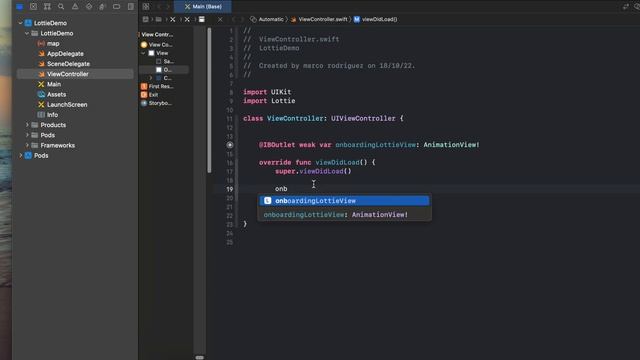Screen dimensions: 640x360
Task: Expand the Constraints outline node
Action: pos(151,78)
